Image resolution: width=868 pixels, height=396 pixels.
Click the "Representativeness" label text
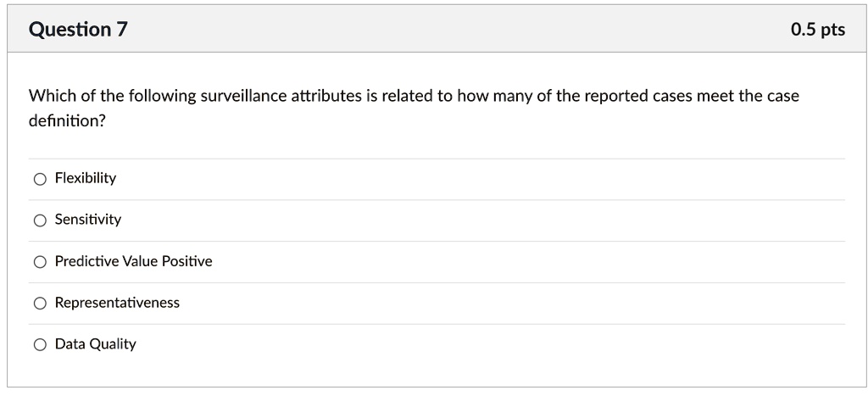coord(117,303)
